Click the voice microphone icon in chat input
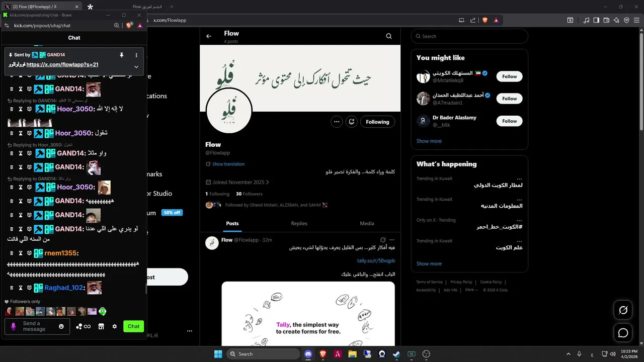 (x=14, y=326)
